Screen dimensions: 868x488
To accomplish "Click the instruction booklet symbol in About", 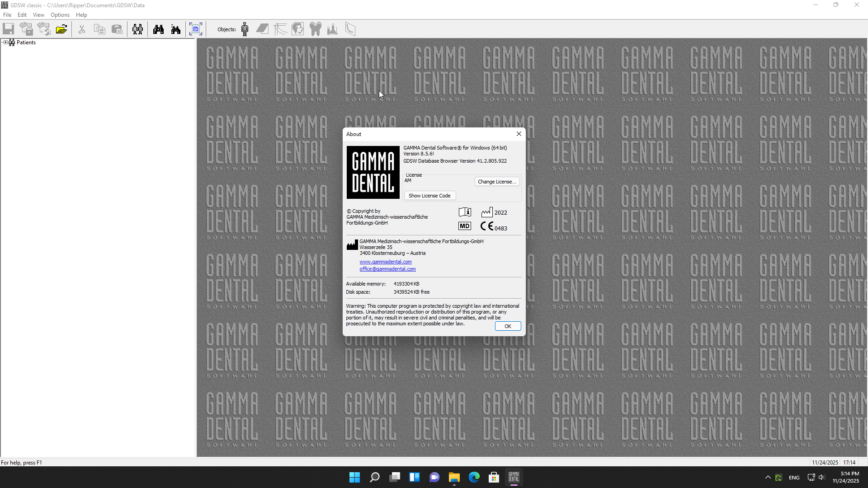I will pos(465,212).
